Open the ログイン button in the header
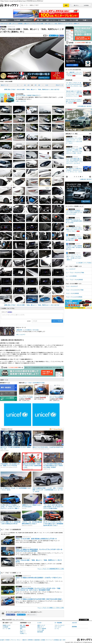 pos(76,5)
